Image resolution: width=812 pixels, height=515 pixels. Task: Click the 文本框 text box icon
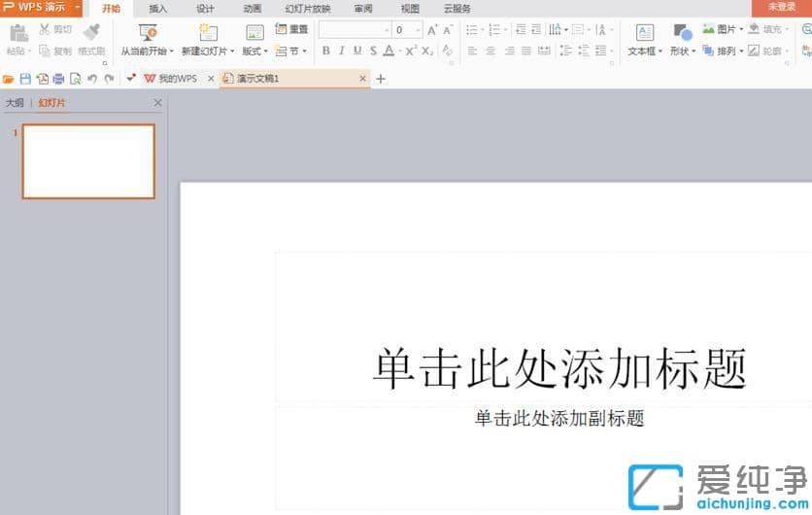(x=644, y=33)
